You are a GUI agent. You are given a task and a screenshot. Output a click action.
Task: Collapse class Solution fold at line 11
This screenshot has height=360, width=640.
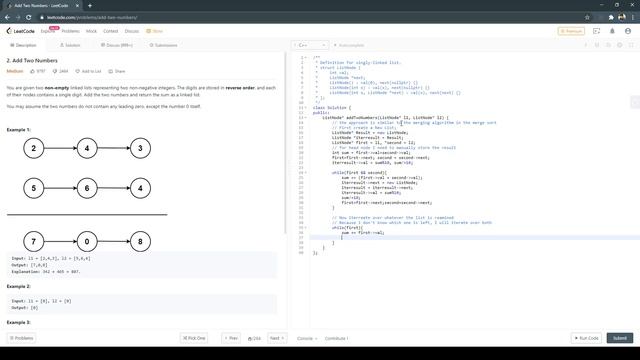click(x=306, y=108)
